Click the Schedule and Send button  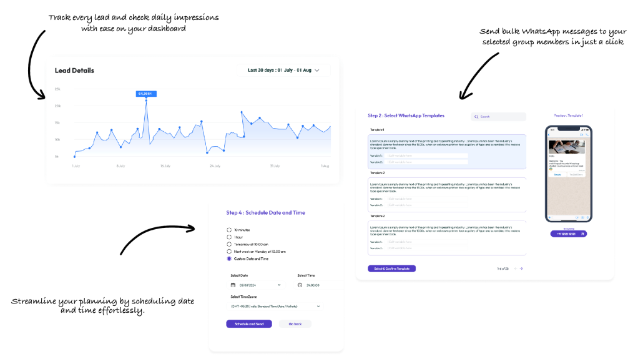pos(249,324)
